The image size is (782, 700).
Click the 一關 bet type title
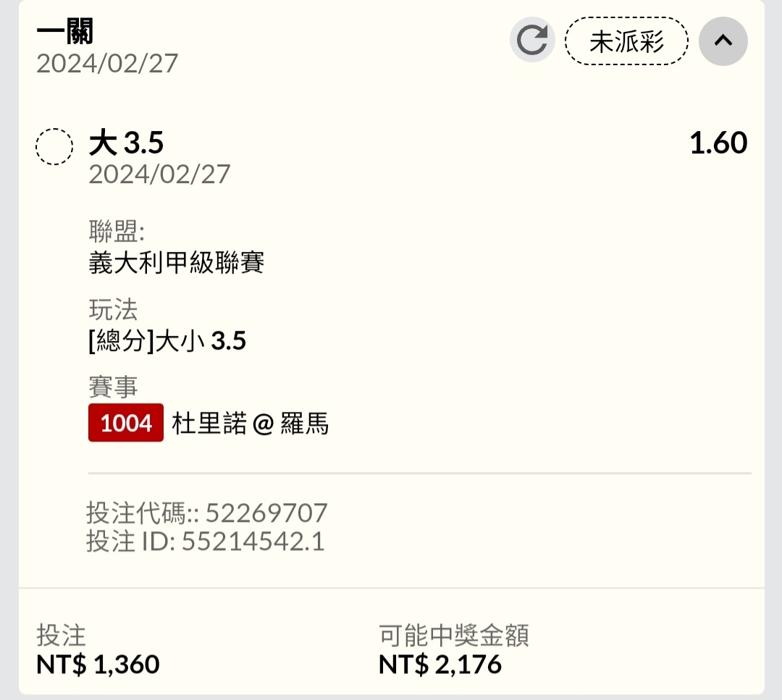tap(65, 31)
